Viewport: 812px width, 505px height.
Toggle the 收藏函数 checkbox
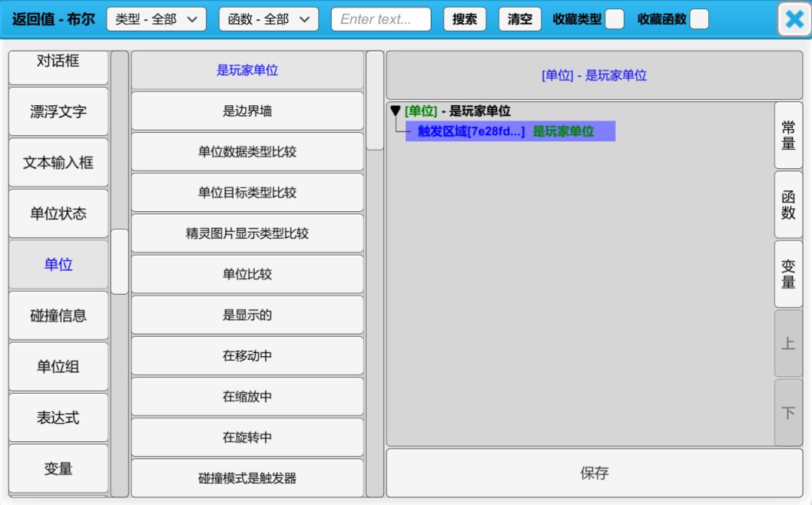coord(699,20)
